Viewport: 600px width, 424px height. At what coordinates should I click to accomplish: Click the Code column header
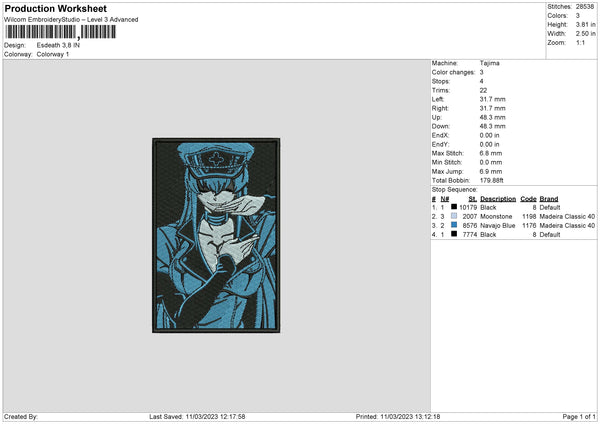528,199
